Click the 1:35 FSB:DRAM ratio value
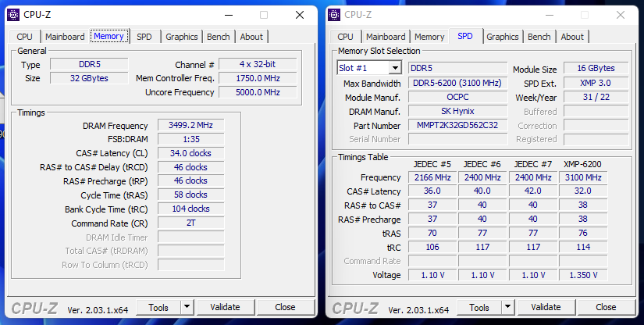This screenshot has height=325, width=644. [x=190, y=139]
